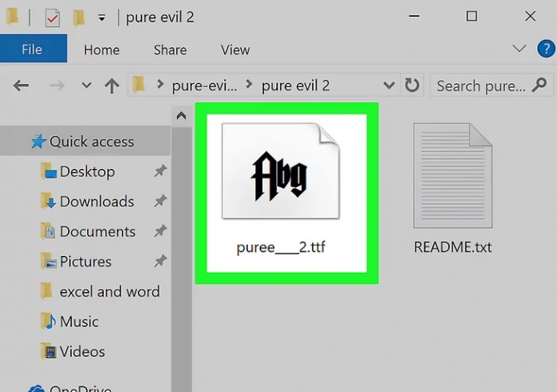
Task: Go up one folder level arrow
Action: coord(112,86)
